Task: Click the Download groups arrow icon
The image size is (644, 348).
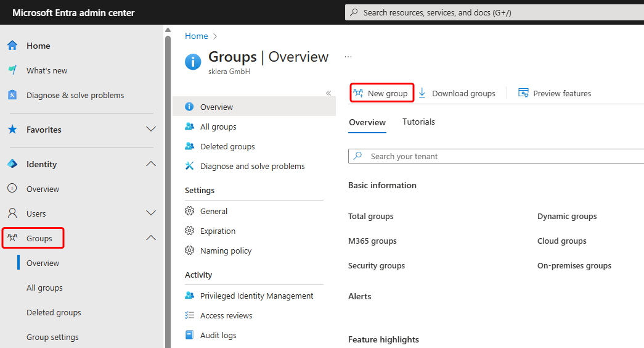Action: point(422,93)
